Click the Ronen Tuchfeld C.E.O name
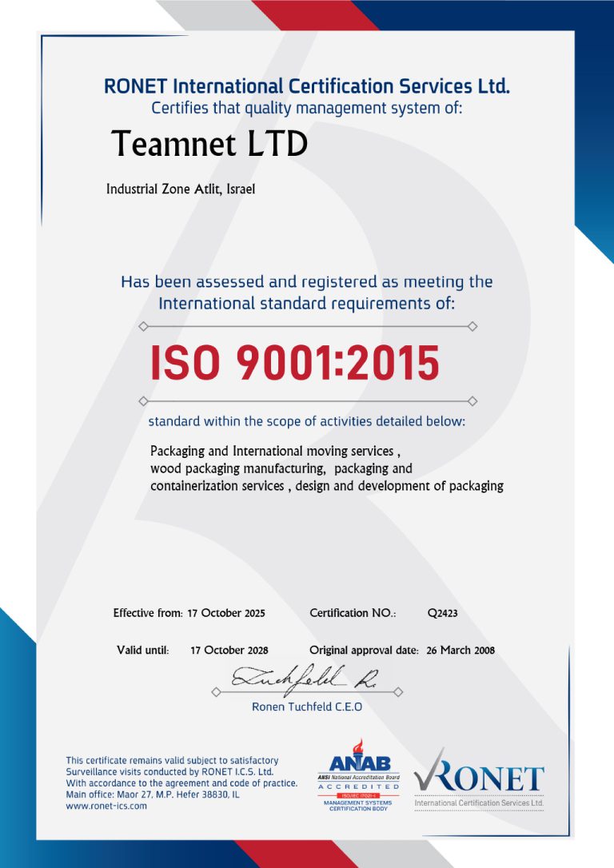 pyautogui.click(x=307, y=707)
